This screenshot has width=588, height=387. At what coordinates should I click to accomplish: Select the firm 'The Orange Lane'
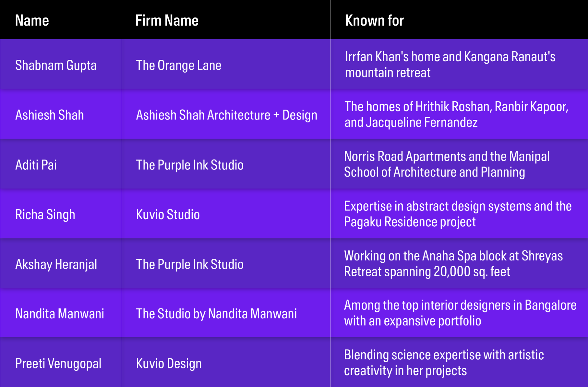[179, 65]
